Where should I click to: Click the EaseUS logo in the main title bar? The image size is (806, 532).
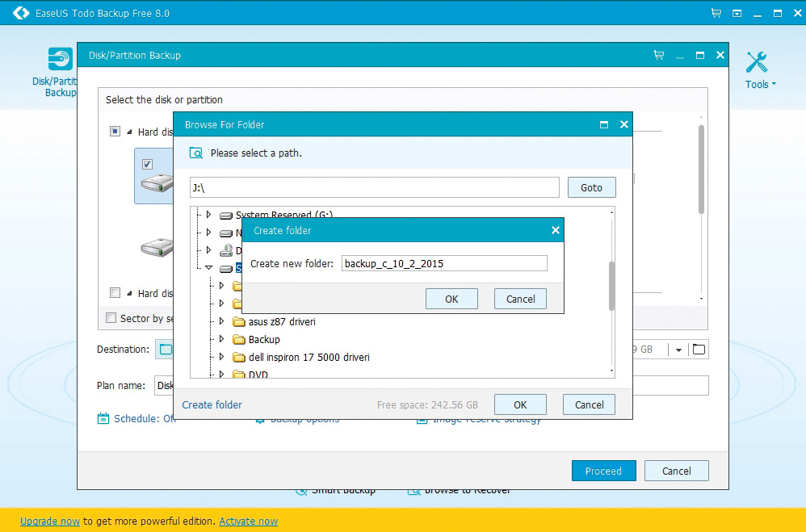[x=20, y=13]
